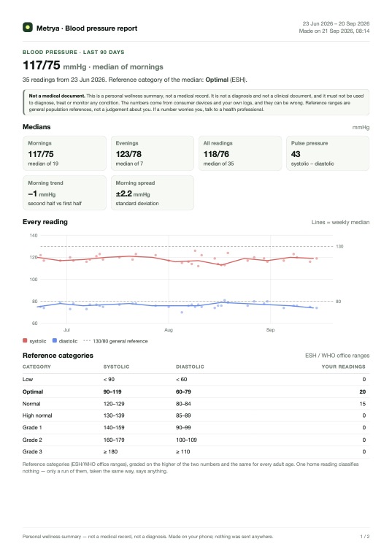The width and height of the screenshot is (392, 555).
Task: Click the '90–119' systolic range cell
Action: coord(112,392)
